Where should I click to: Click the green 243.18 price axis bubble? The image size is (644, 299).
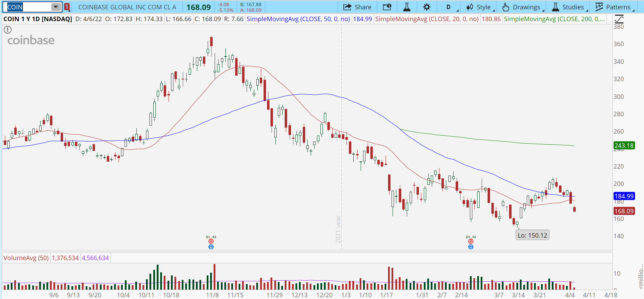coord(624,146)
